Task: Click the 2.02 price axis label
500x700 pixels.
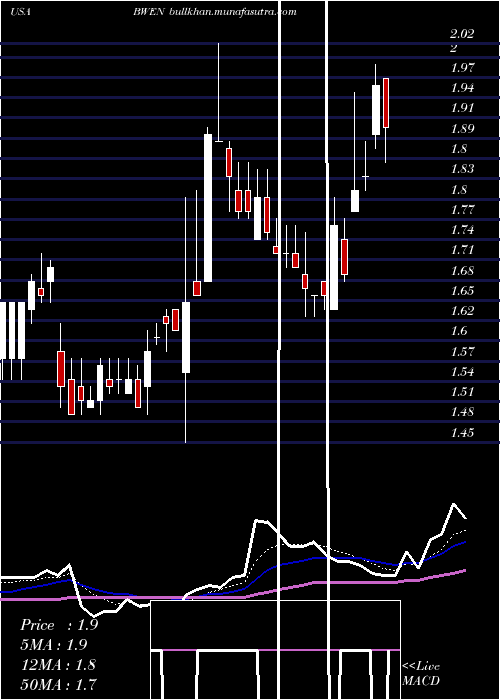Action: pyautogui.click(x=462, y=34)
